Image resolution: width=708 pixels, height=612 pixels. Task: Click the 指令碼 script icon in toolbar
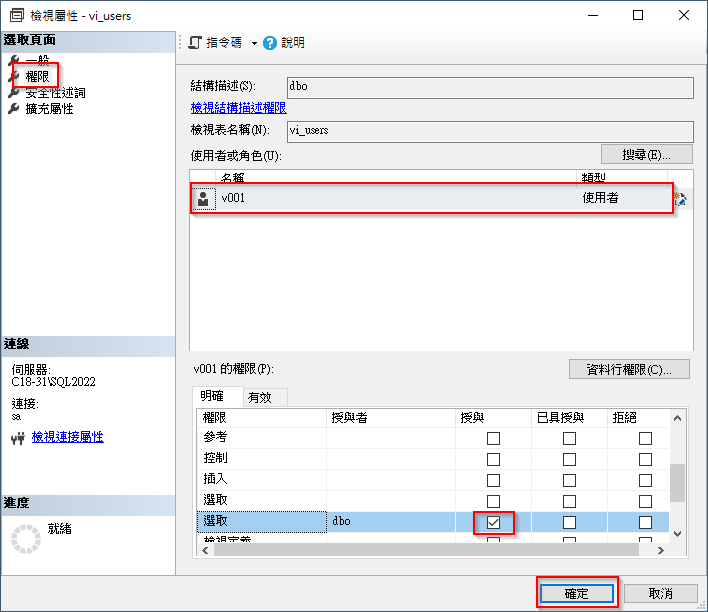[195, 43]
